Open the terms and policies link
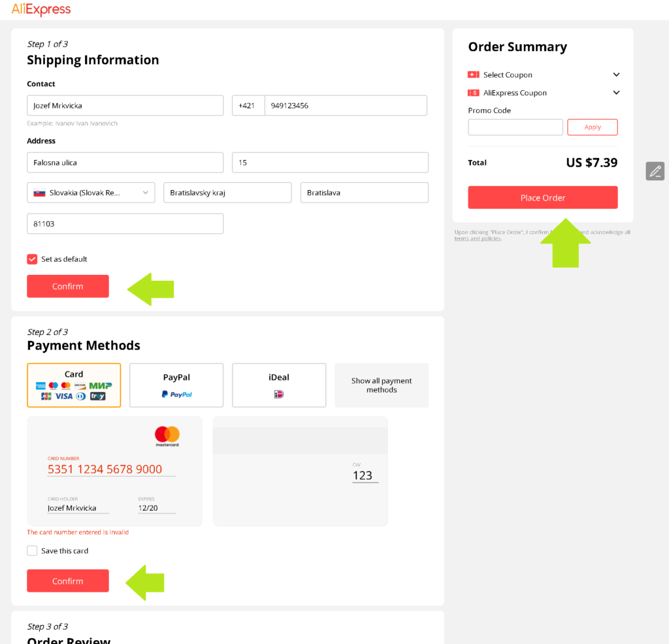The width and height of the screenshot is (669, 644). [x=478, y=238]
